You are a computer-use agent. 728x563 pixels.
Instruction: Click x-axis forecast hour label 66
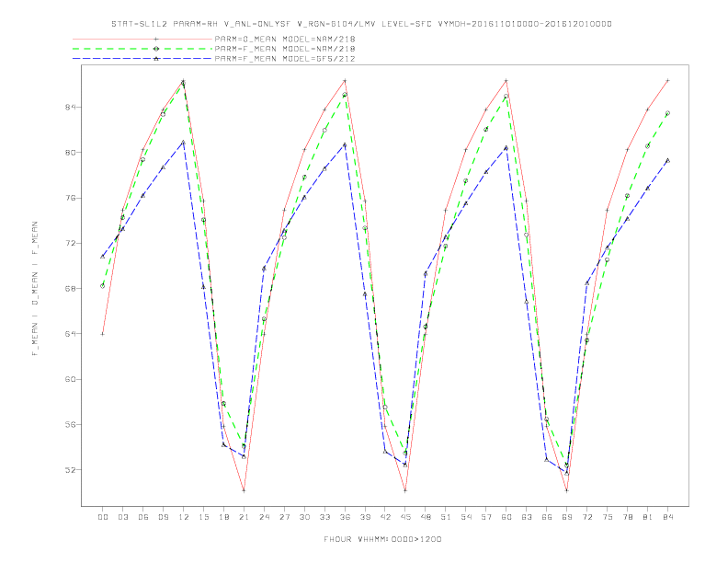[x=547, y=517]
